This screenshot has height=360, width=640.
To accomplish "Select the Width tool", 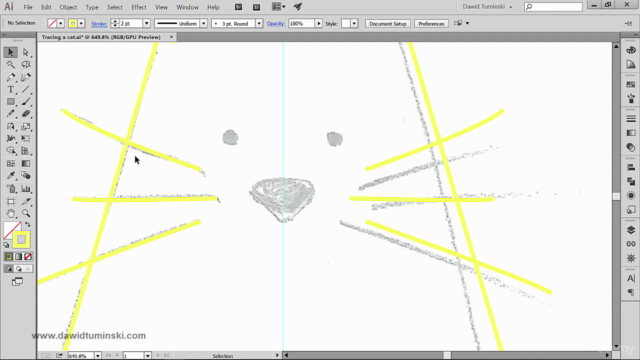I will [11, 139].
